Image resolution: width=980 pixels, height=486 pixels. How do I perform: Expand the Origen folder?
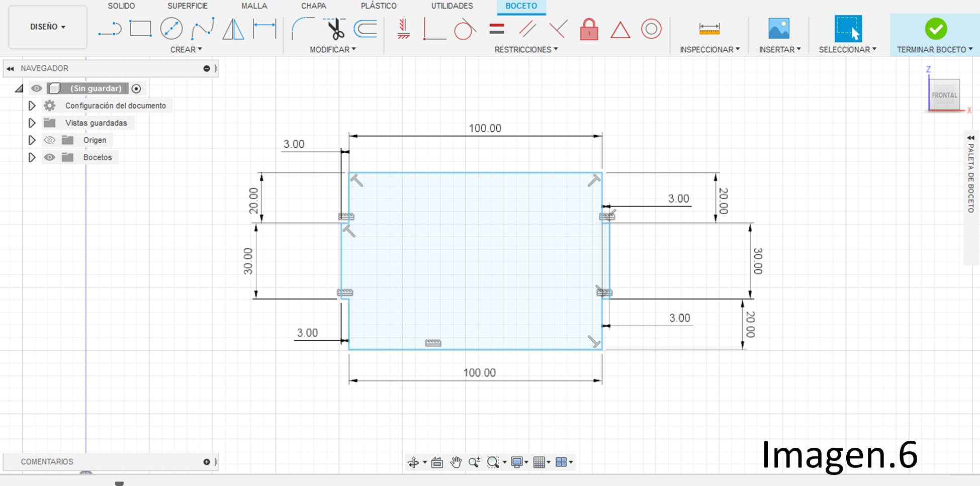32,140
